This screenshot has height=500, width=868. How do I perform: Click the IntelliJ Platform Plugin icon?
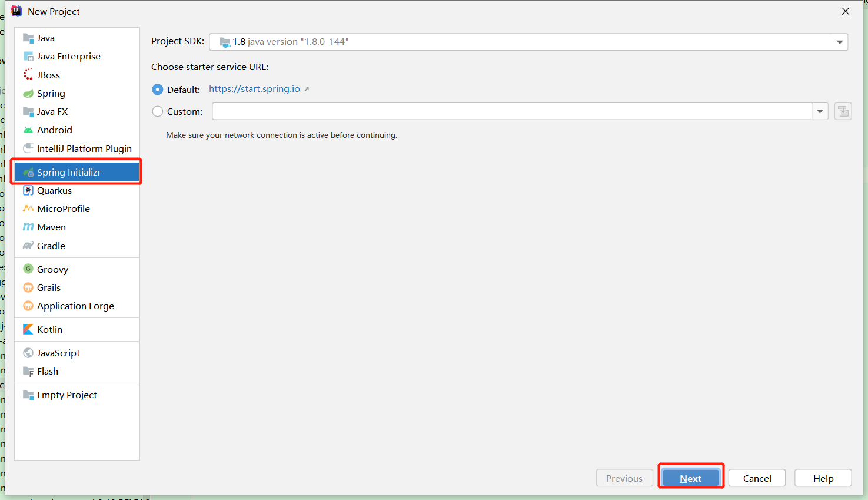[28, 148]
